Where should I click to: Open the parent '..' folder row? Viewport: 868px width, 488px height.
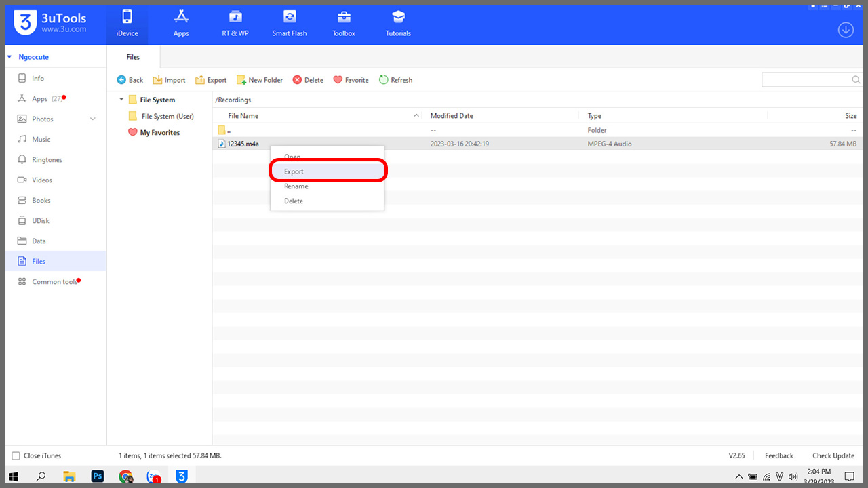coord(537,130)
